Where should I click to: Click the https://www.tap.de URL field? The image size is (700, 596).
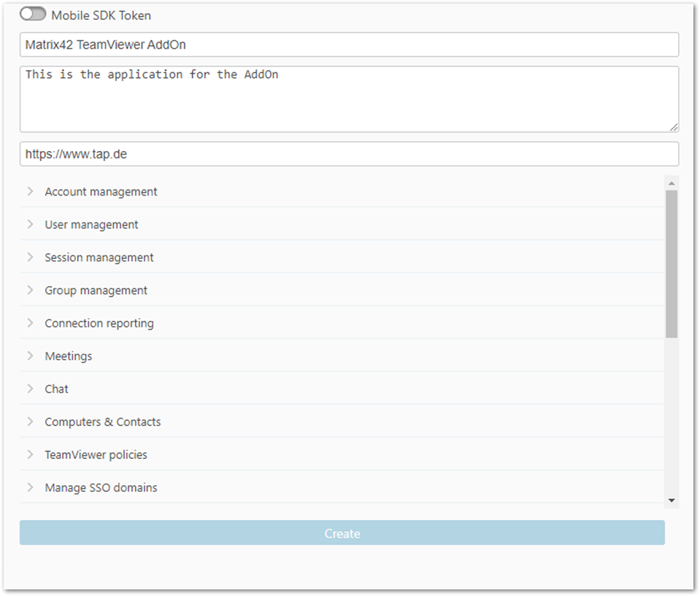(x=349, y=154)
